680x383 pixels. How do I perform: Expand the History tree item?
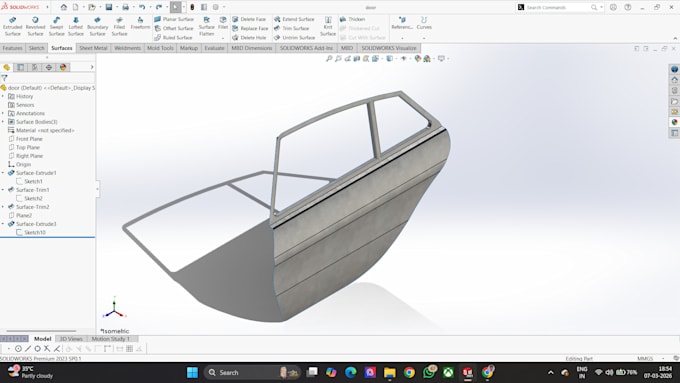point(3,96)
